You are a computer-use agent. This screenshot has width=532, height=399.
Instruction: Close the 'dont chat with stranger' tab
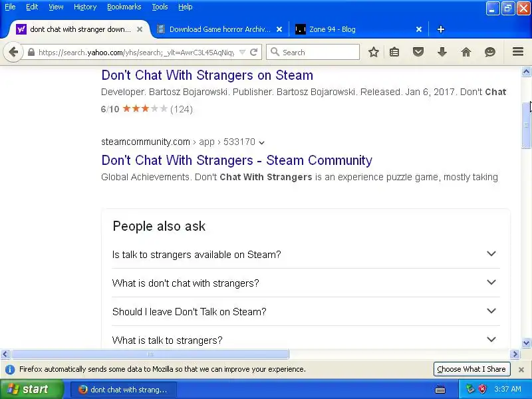click(x=140, y=29)
